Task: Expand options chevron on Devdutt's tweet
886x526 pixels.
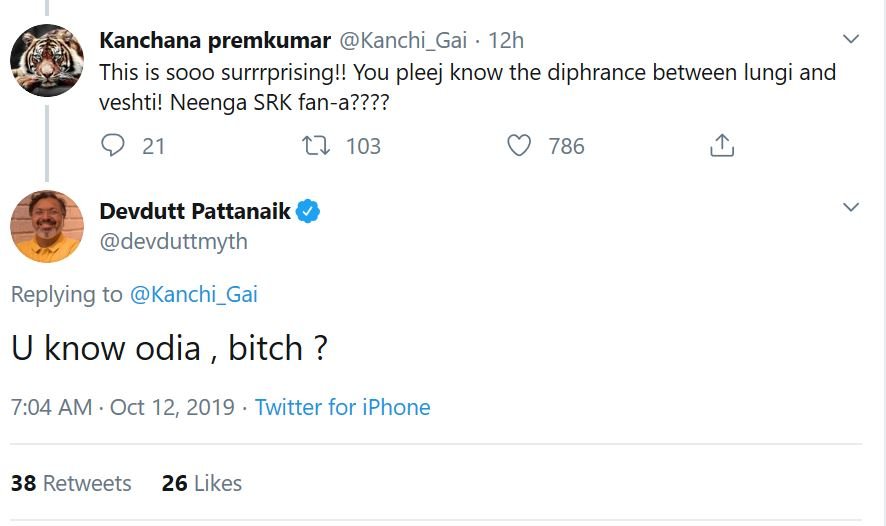Action: 851,208
